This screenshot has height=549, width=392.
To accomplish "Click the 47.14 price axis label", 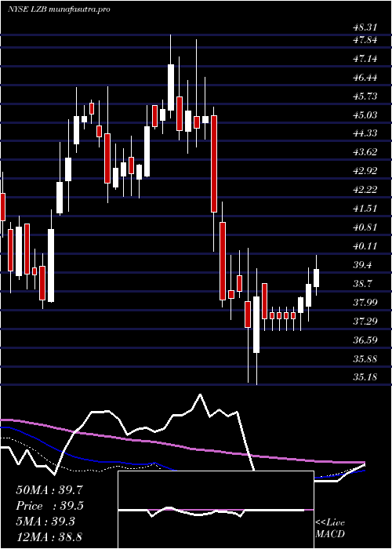I will pos(365,59).
